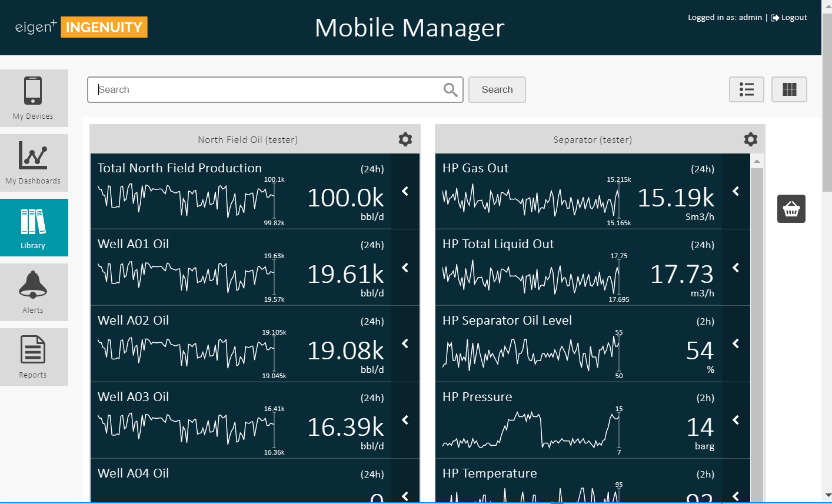Click HP Separator Oil Level sparkline
832x504 pixels.
click(531, 353)
